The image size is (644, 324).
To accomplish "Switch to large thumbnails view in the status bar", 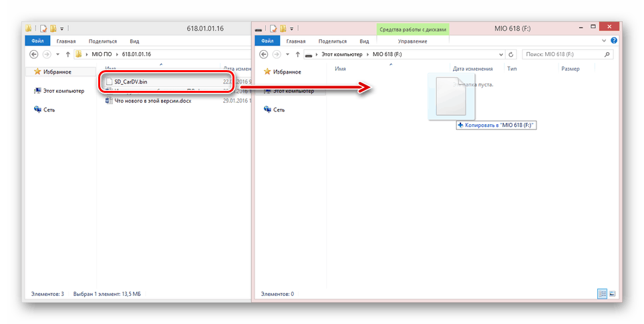I will point(612,294).
